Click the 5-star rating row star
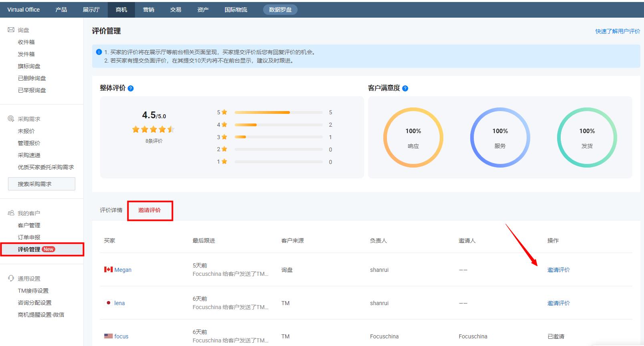644x346 pixels. point(224,112)
